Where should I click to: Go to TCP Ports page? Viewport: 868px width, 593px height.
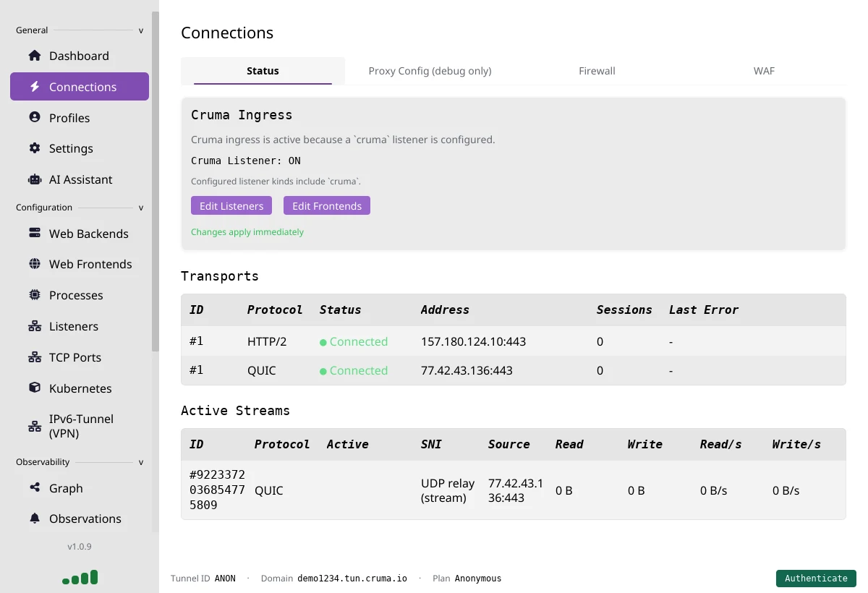coord(80,357)
